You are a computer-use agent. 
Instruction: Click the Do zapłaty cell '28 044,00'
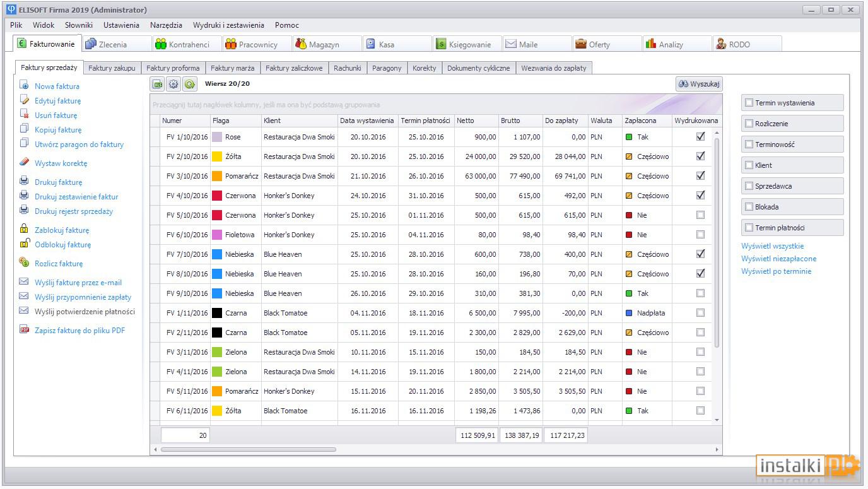pos(565,156)
